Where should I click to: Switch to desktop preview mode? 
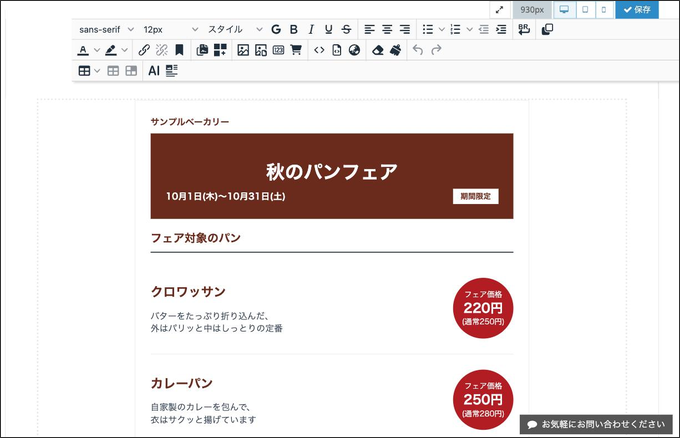tap(564, 10)
